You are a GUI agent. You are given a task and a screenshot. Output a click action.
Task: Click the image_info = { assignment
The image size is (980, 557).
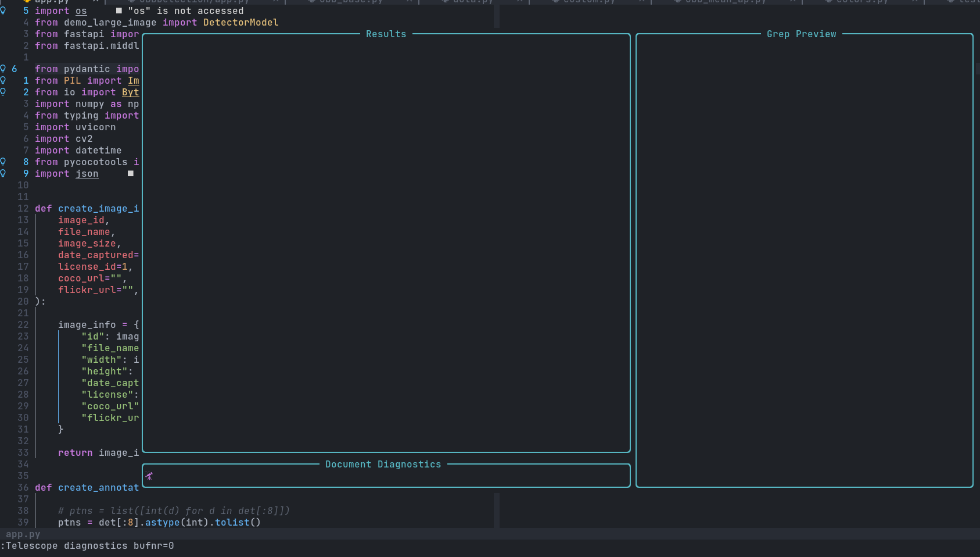[99, 324]
